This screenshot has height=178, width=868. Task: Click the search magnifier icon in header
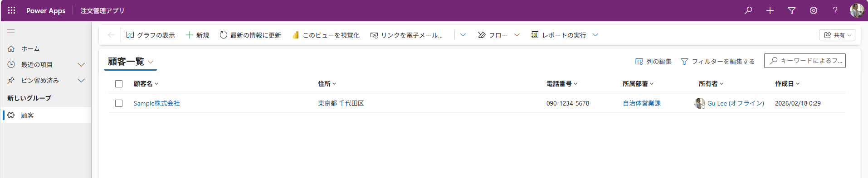pyautogui.click(x=748, y=10)
